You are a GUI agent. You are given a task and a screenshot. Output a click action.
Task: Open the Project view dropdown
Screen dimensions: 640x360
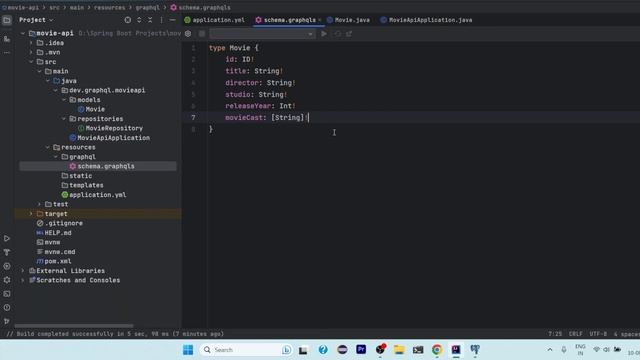point(36,20)
